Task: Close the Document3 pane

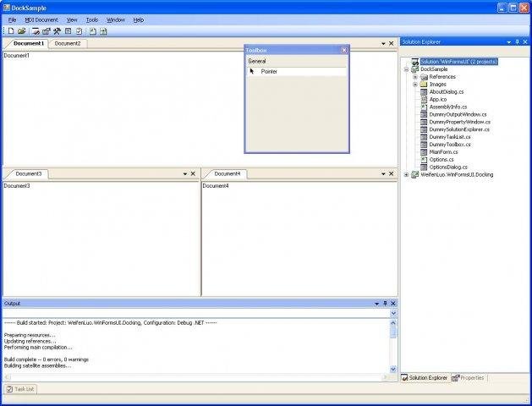Action: [193, 173]
